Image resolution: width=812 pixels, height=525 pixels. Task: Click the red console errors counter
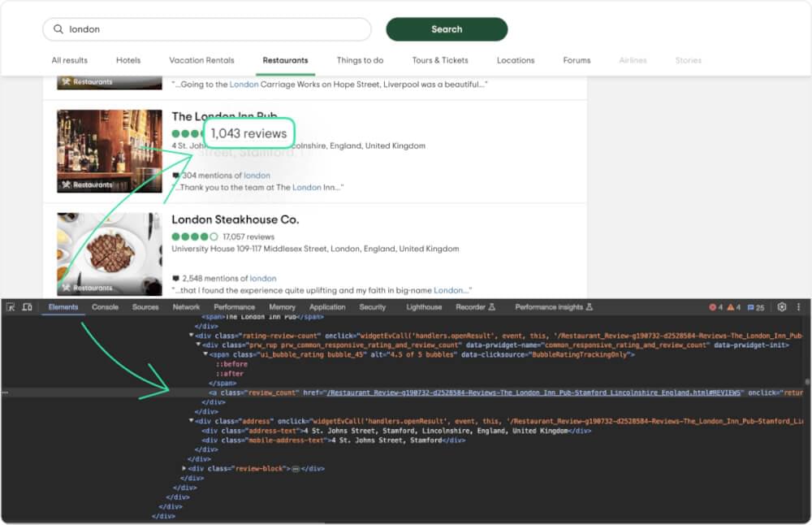tap(714, 307)
